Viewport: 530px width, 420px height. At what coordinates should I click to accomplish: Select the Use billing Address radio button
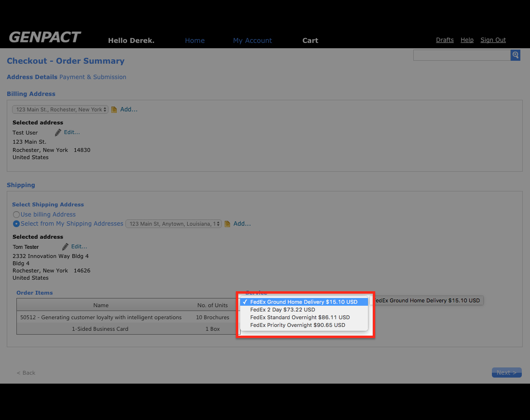tap(16, 215)
